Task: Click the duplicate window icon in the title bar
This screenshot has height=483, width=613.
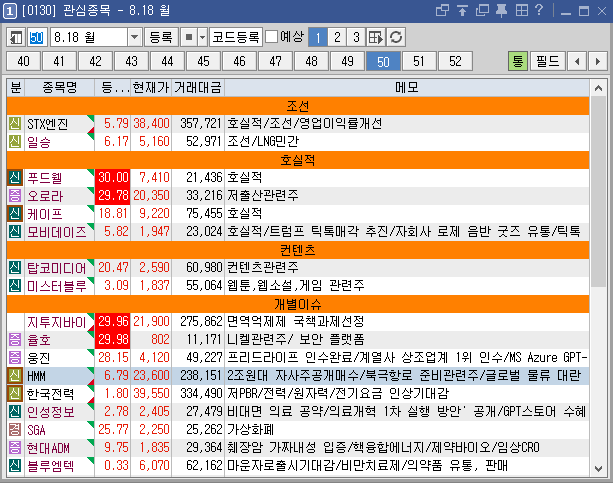Action: click(482, 10)
